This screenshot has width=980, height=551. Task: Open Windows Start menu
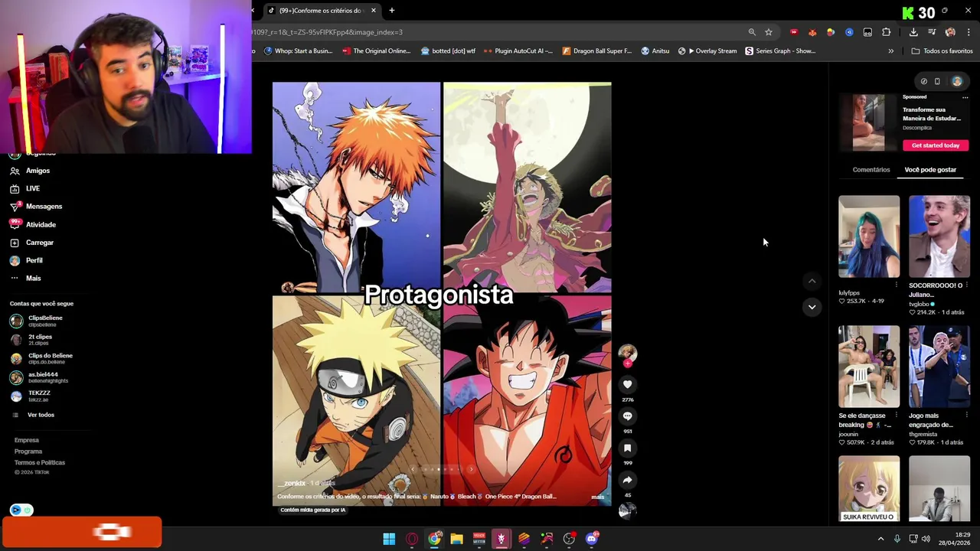coord(389,539)
